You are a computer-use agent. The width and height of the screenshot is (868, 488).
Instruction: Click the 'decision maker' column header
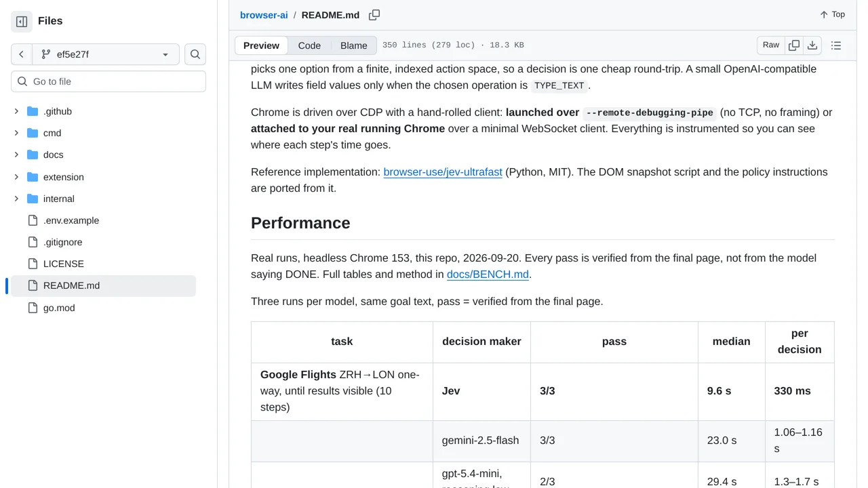pyautogui.click(x=481, y=342)
